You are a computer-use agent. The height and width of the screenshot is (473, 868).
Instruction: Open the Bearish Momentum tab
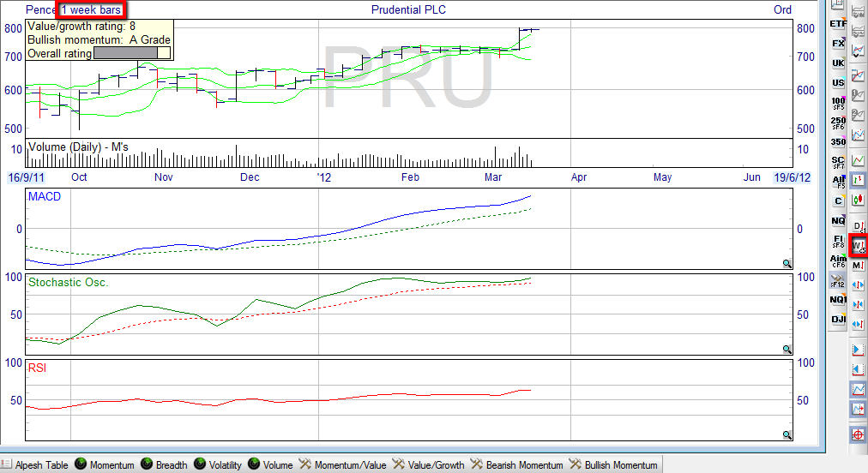click(x=516, y=464)
